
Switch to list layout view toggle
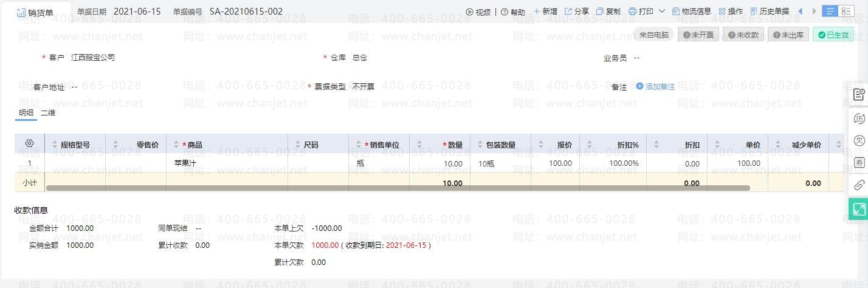[830, 12]
